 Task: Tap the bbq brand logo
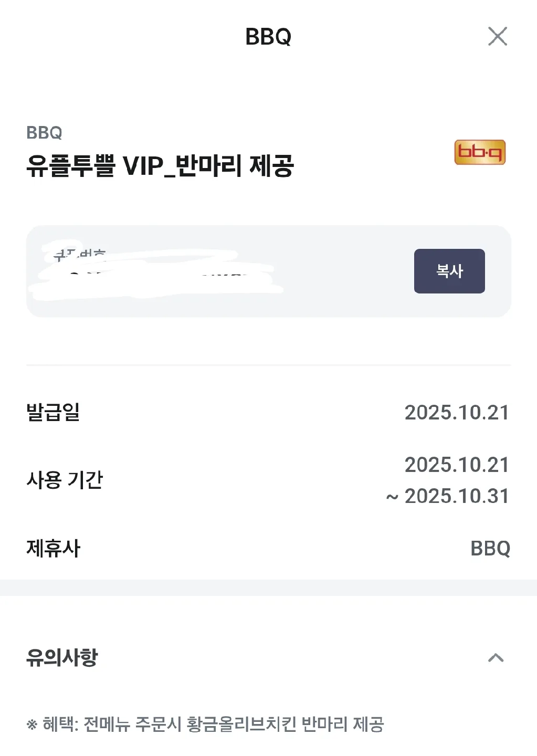click(480, 152)
